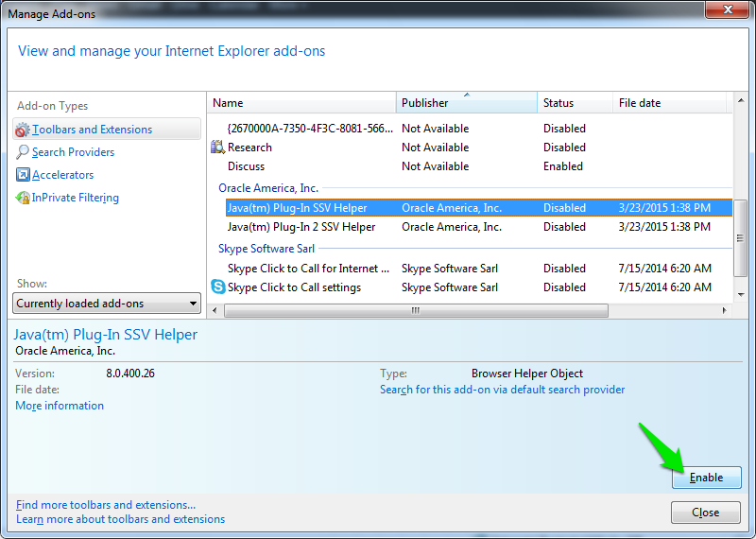Click the Accelerators arrow icon

(x=23, y=175)
